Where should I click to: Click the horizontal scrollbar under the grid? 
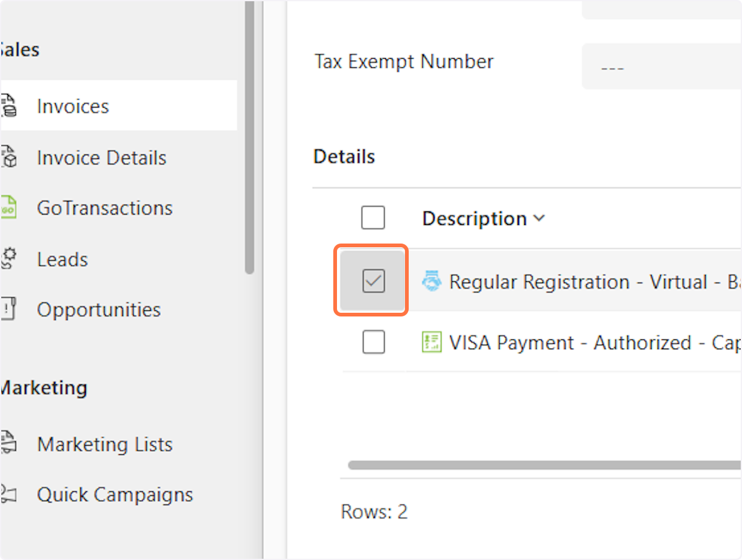pyautogui.click(x=544, y=465)
